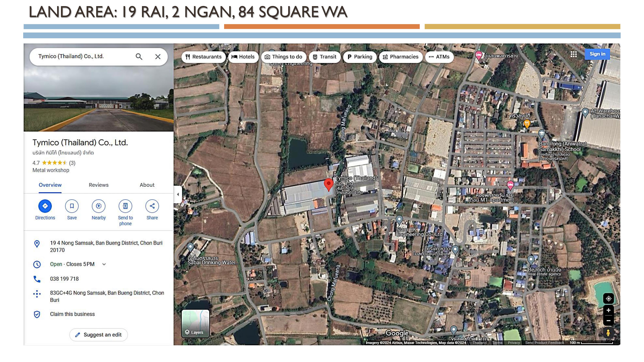This screenshot has width=644, height=362.
Task: Collapse the side panel arrow
Action: 178,194
